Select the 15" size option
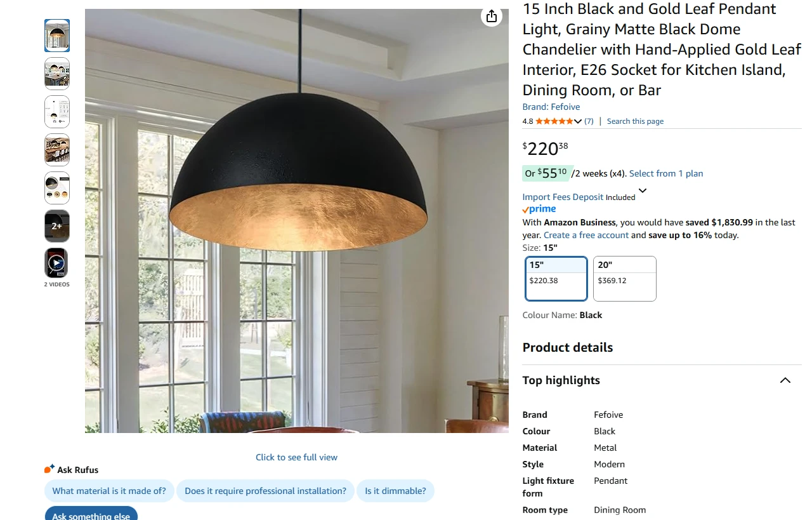Screen dimensions: 812x520 (x=556, y=278)
